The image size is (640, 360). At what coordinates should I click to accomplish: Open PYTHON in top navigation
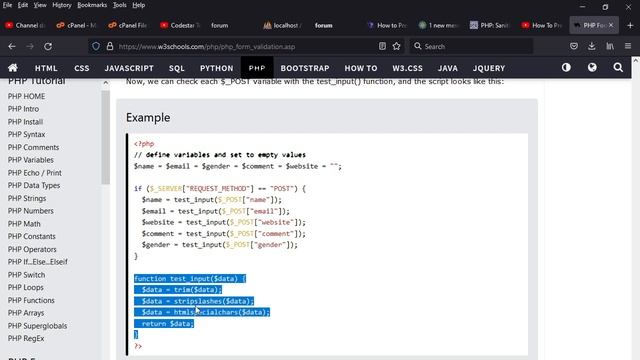217,68
